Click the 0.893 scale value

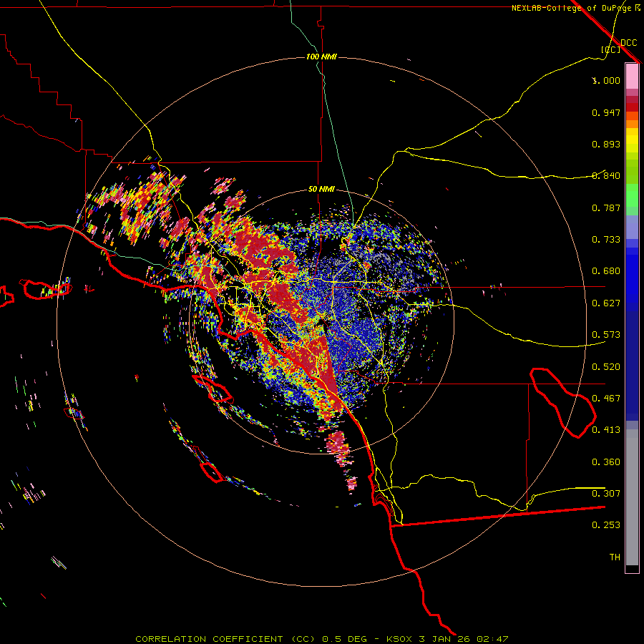tap(606, 144)
